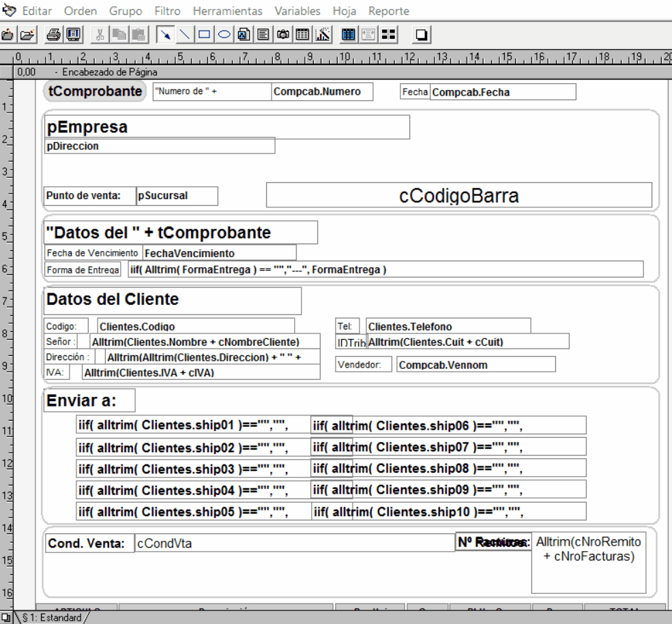
Task: Open the Orden menu
Action: click(81, 11)
